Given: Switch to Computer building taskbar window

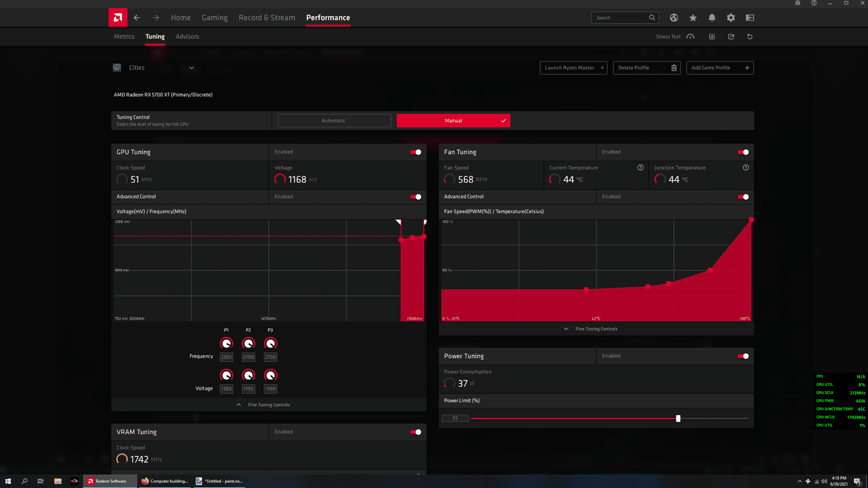Looking at the screenshot, I should tap(165, 481).
